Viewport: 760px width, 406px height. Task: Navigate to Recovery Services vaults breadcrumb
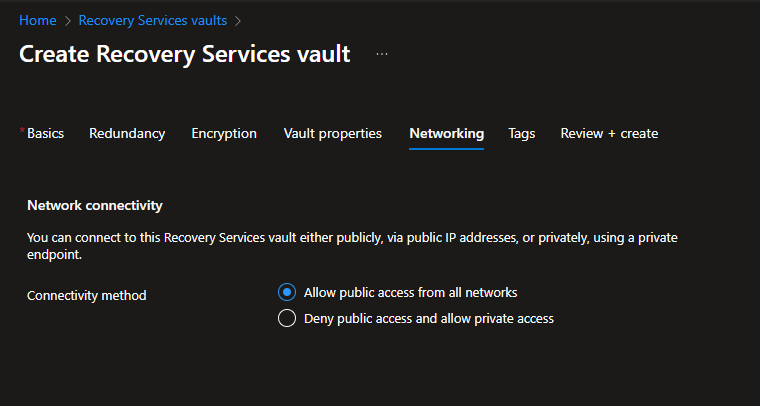click(x=152, y=20)
